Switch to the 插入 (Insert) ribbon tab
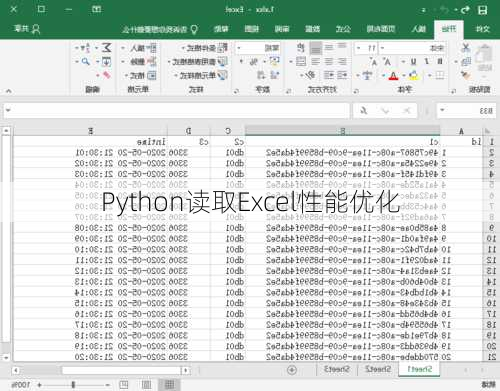 pyautogui.click(x=419, y=29)
